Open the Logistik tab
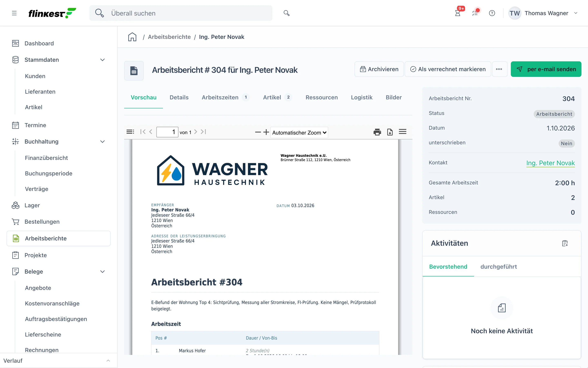 [x=362, y=97]
